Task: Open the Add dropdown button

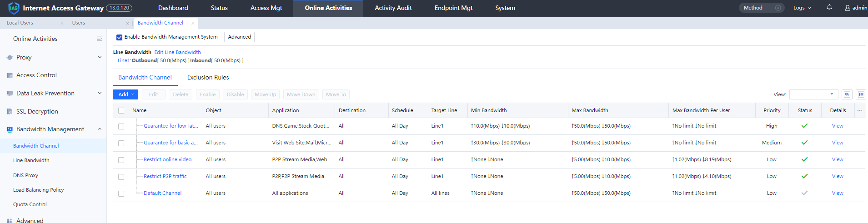Action: 125,94
